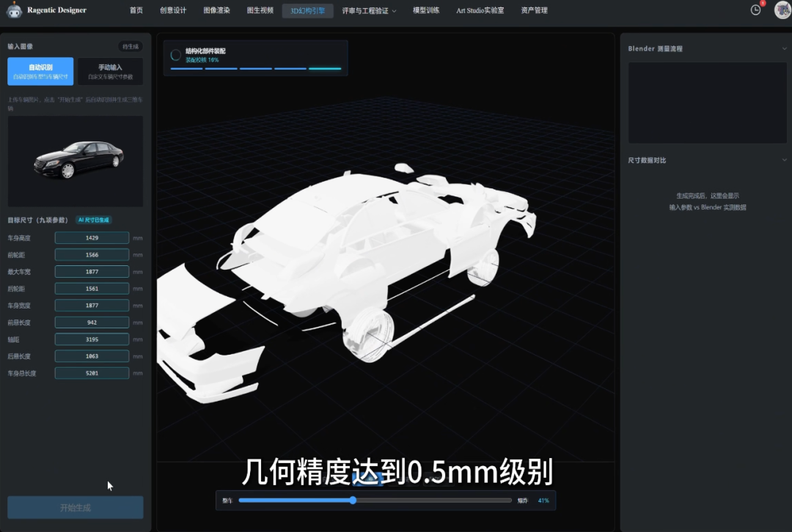The width and height of the screenshot is (792, 532).
Task: Click the 开始生成 button
Action: (x=76, y=507)
